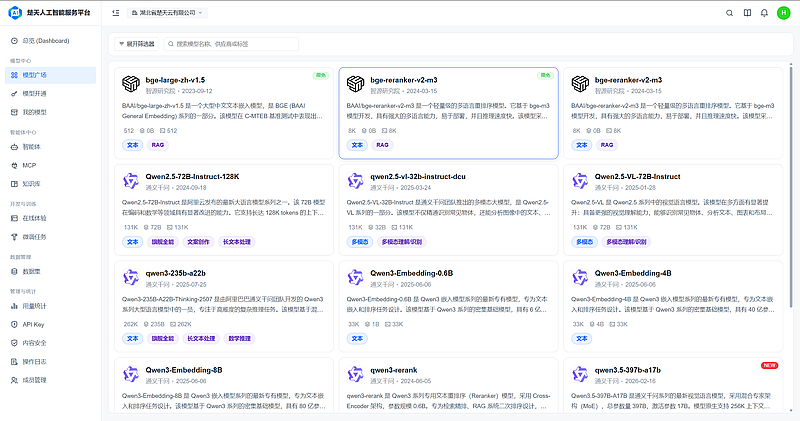Click the bge-large-zh-v1.5 model logo icon
The height and width of the screenshot is (421, 800).
coord(131,84)
